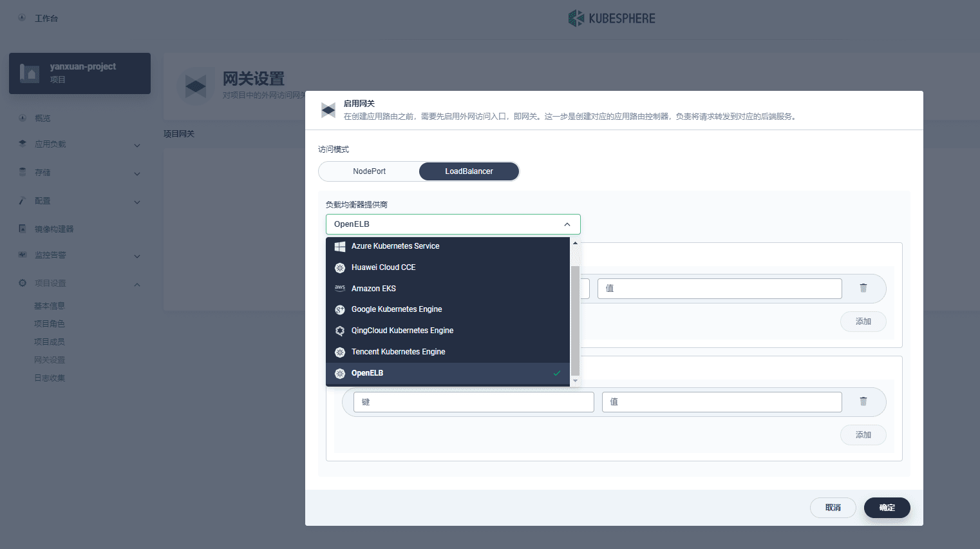The image size is (980, 549).
Task: Choose Google Kubernetes Engine provider
Action: [x=448, y=309]
